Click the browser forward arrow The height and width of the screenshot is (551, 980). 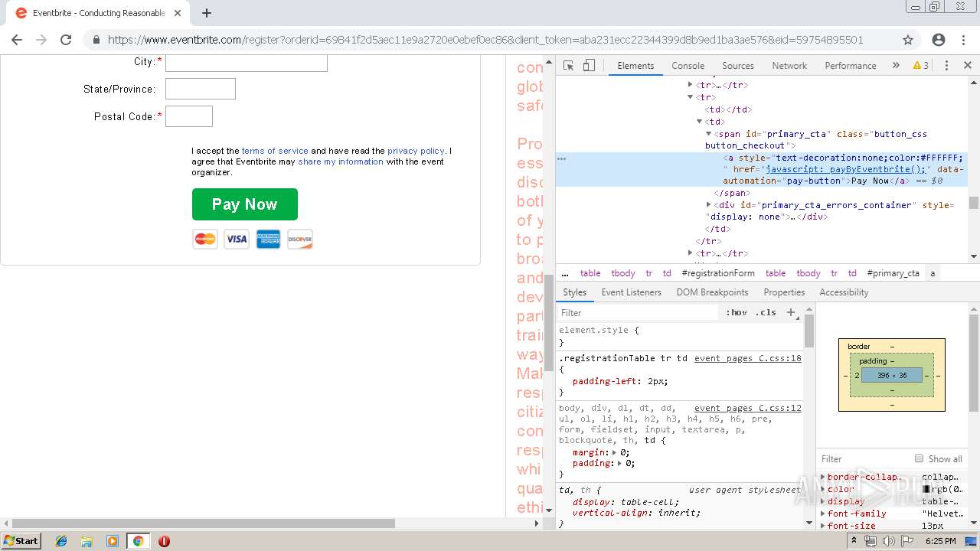(41, 40)
